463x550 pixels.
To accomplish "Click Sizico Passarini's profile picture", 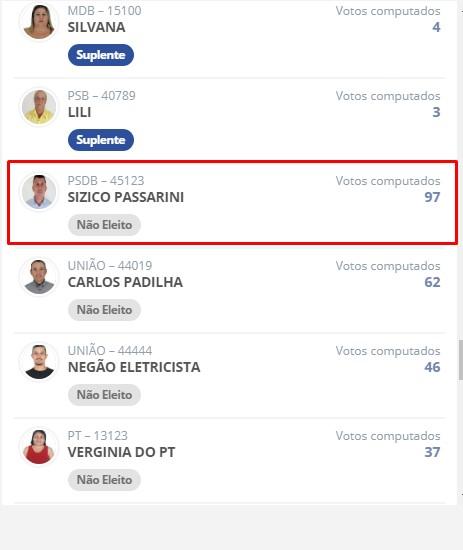I will [x=39, y=192].
